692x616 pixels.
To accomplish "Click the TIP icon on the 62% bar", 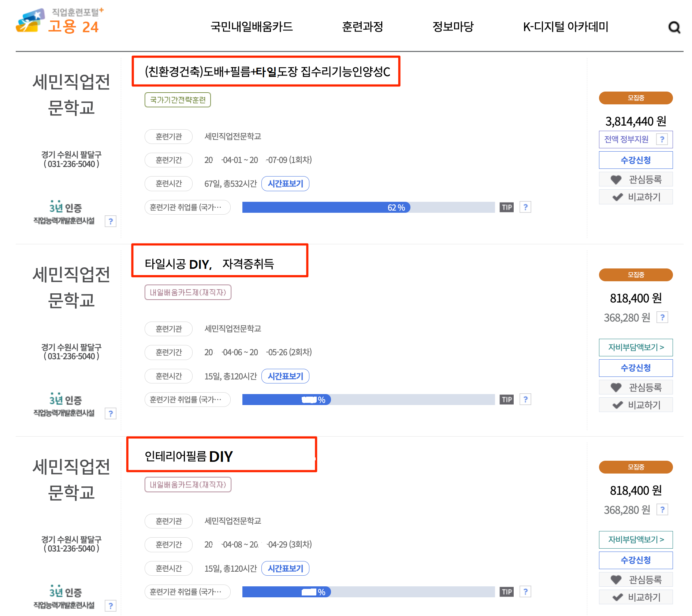I will 506,207.
